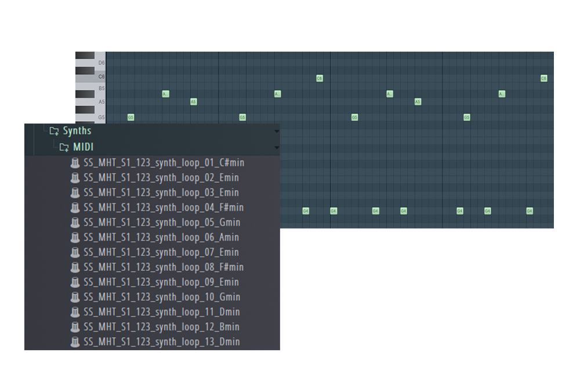The height and width of the screenshot is (392, 580).
Task: Open the synth_loop_08_F#min MIDI file
Action: (x=163, y=267)
